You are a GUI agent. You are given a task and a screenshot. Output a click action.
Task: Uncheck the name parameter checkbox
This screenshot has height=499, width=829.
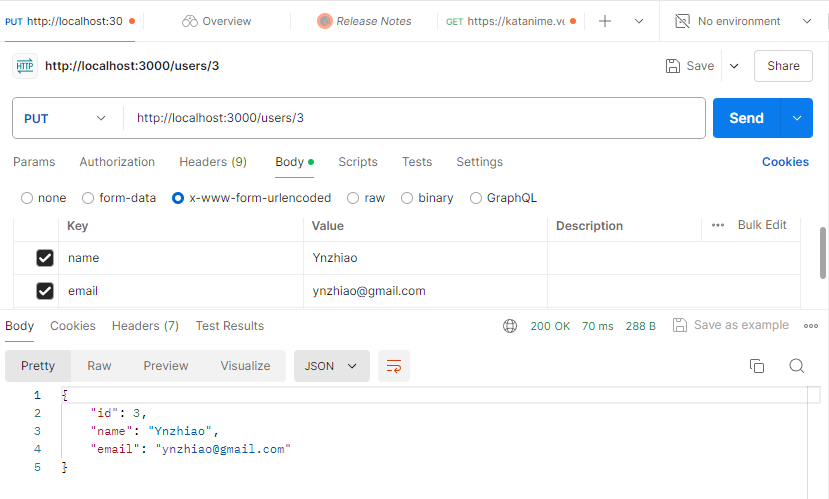pyautogui.click(x=45, y=258)
